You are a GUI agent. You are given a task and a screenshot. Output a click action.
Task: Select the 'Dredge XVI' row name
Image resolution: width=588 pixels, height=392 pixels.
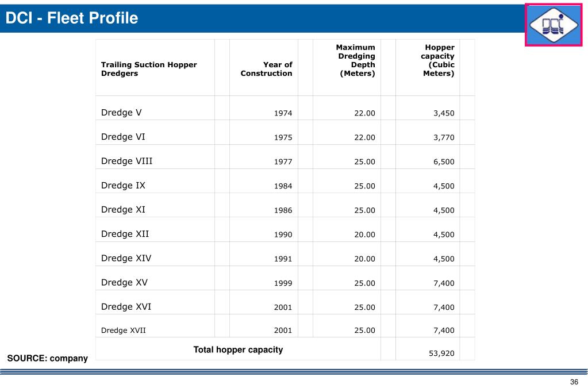pos(126,307)
